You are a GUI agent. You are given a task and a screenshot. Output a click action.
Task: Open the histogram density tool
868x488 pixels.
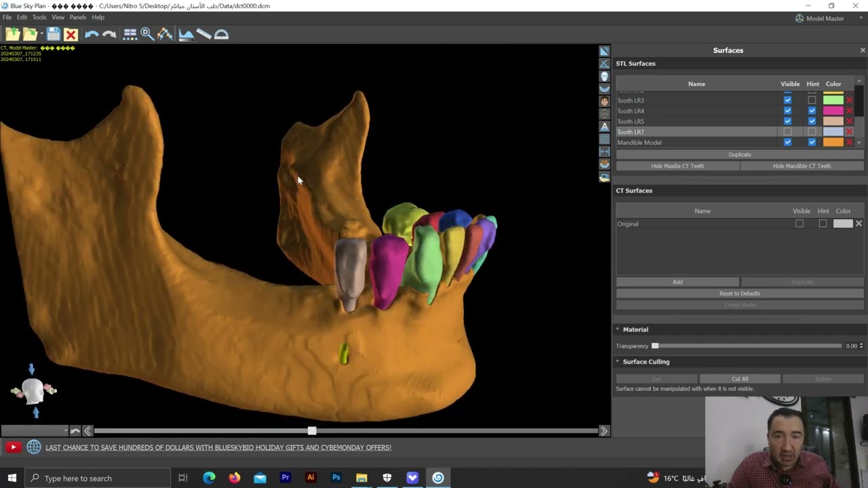tap(186, 34)
